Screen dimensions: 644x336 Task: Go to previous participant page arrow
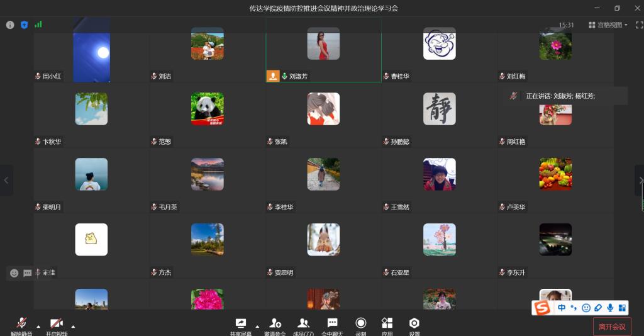(6, 181)
